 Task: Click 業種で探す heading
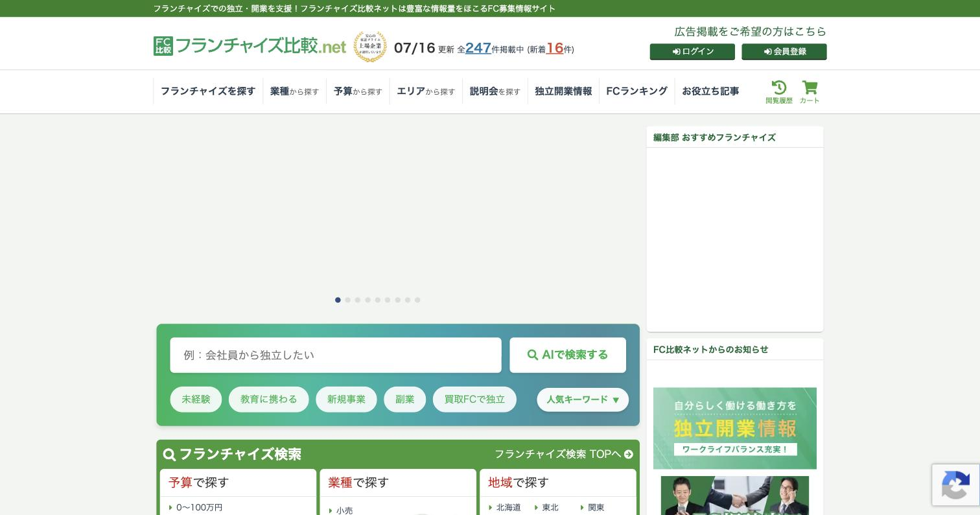(358, 483)
